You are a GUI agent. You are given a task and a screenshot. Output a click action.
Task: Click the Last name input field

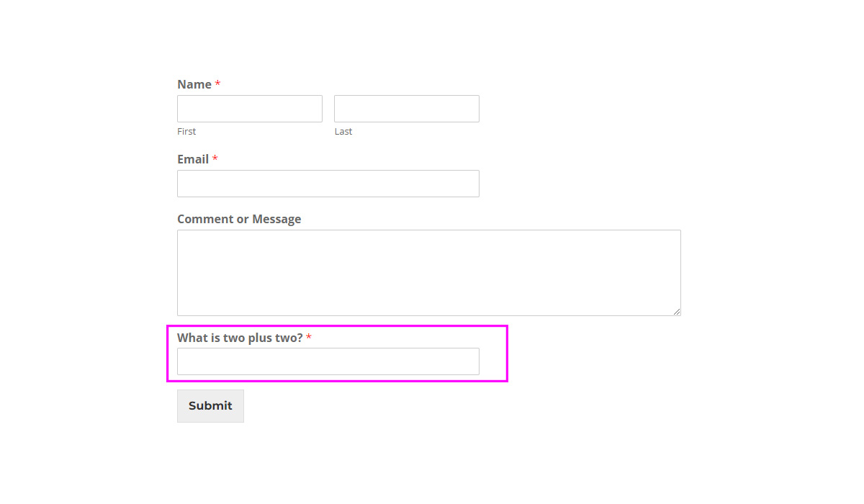pos(407,109)
